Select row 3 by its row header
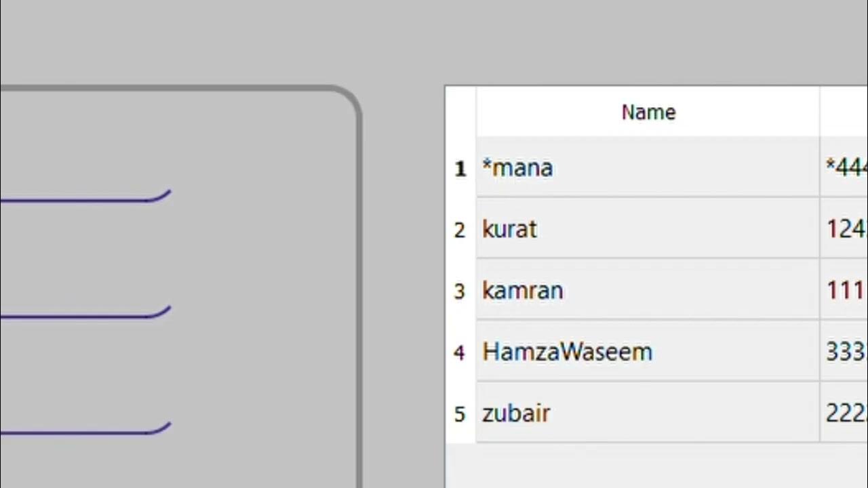868x488 pixels. click(460, 291)
